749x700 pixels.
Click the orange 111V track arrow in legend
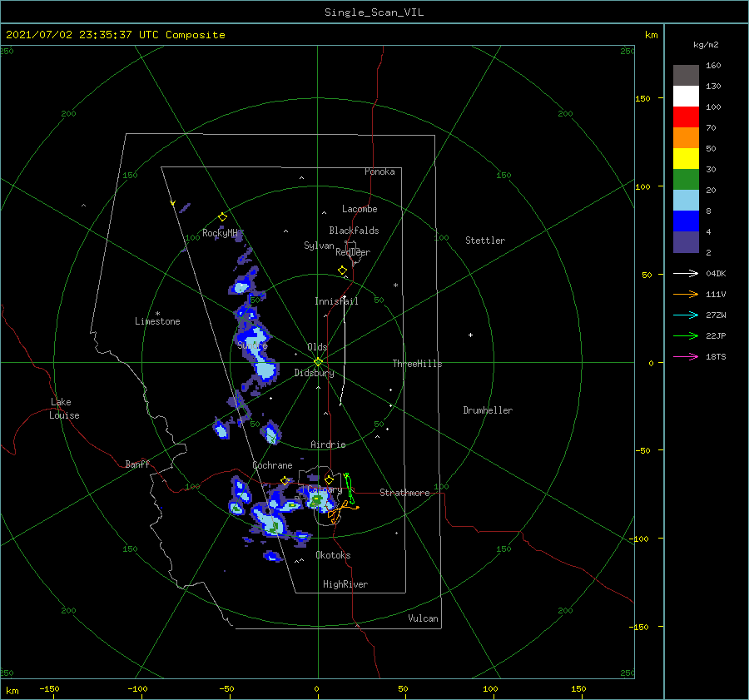point(686,295)
